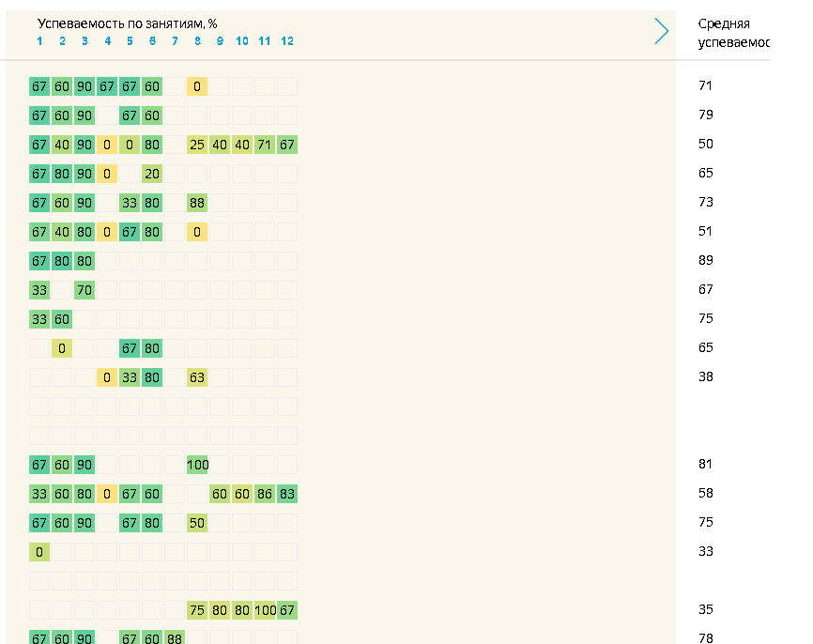
Task: Click the 100 cell in row averaging 81
Action: (197, 465)
